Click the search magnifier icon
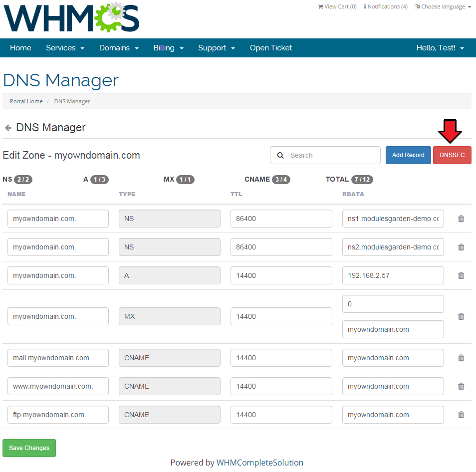This screenshot has width=476, height=472. pos(280,155)
